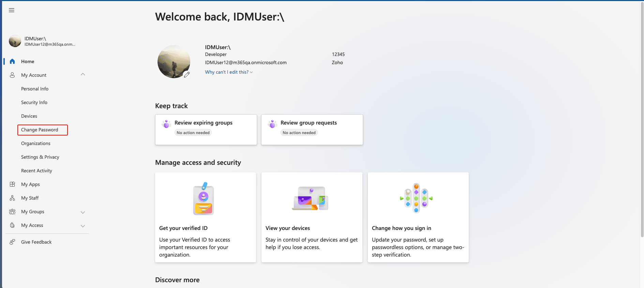Click the devices laptop illustration
The image size is (644, 288).
coord(310,198)
